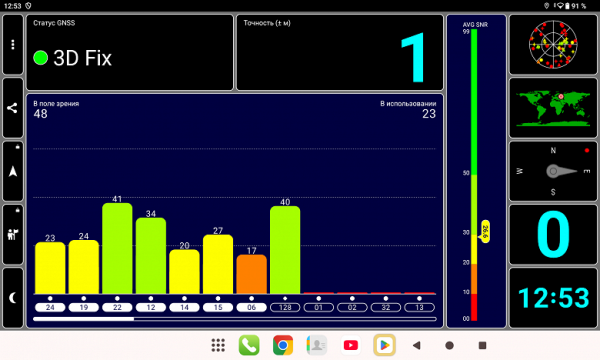Screen dimensions: 600x360
Task: Open the satellite sky plot view
Action: pyautogui.click(x=553, y=45)
